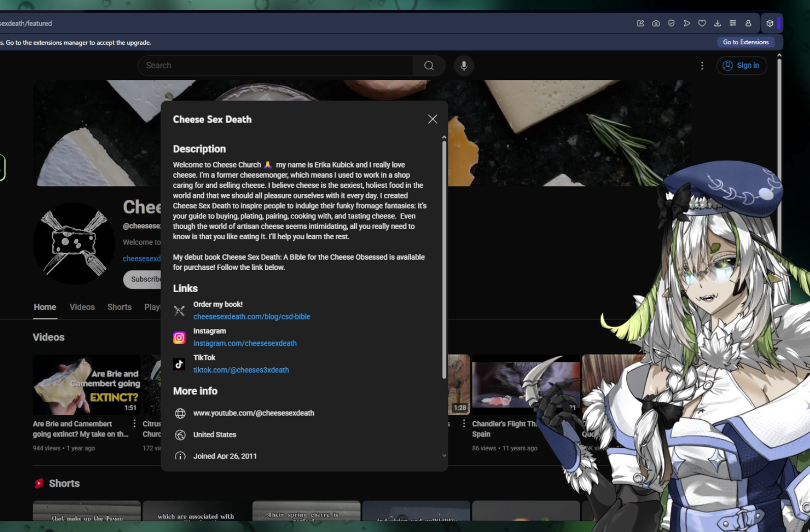Click in the YouTube Search field
810x532 pixels.
(x=275, y=65)
